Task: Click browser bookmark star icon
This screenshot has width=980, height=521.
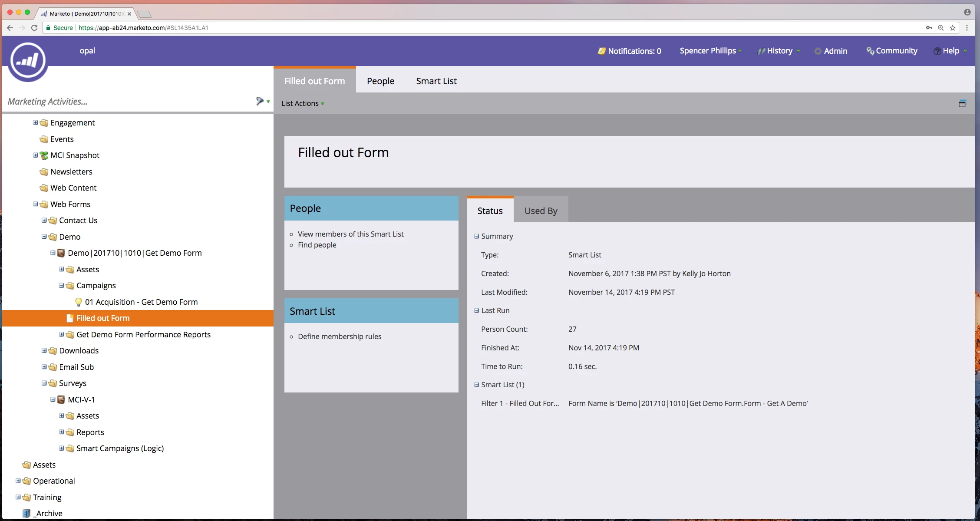Action: [x=953, y=28]
